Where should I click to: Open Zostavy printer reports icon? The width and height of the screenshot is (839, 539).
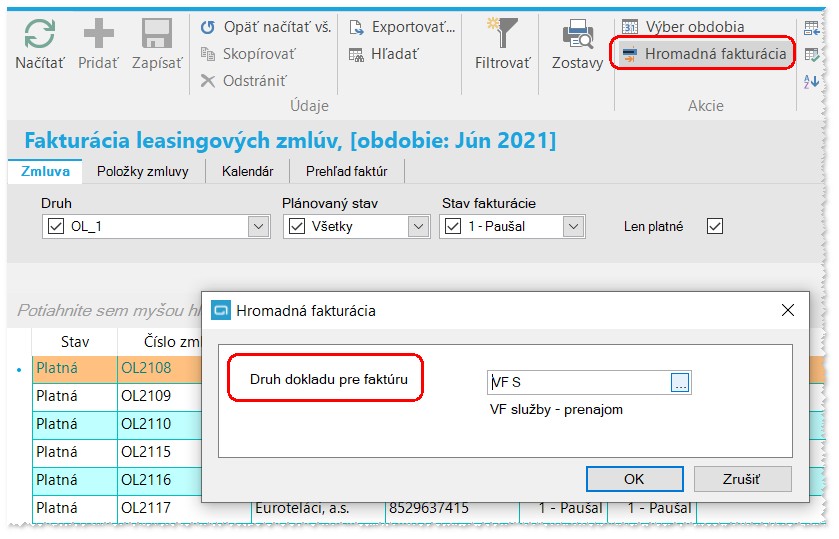point(578,34)
